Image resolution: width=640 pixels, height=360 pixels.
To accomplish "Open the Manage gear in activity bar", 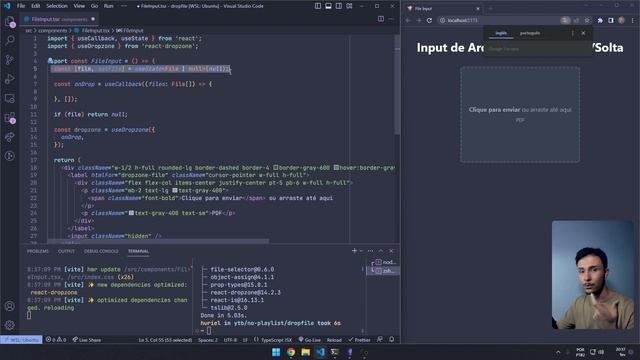I will pyautogui.click(x=10, y=325).
